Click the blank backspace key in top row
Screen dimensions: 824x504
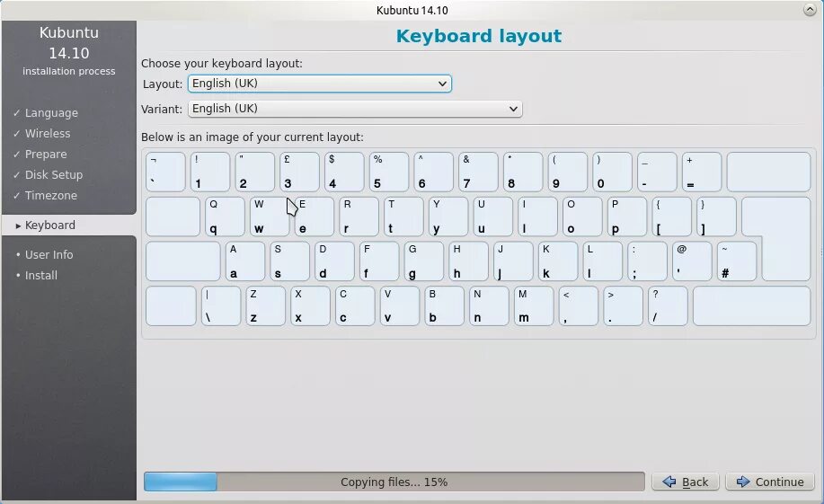pos(769,172)
